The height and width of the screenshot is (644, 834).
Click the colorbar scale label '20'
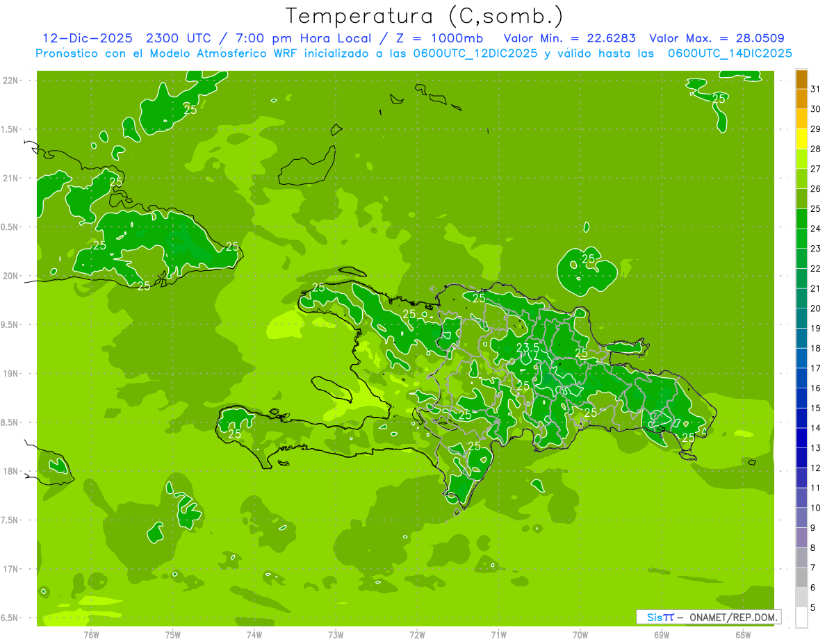click(815, 308)
